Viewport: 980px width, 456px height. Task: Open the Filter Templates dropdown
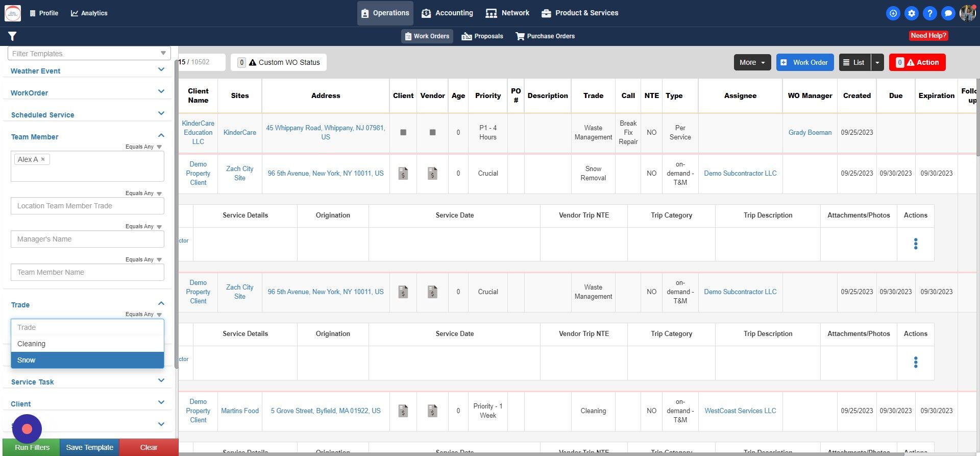[89, 54]
